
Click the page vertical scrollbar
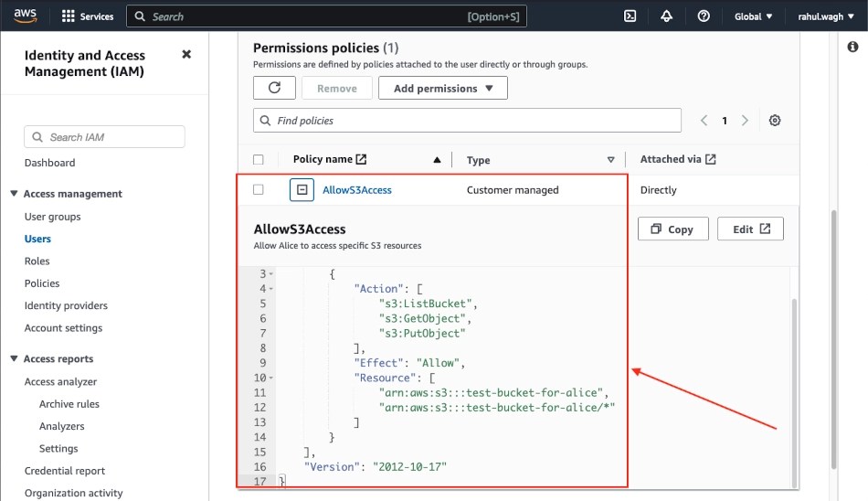[x=833, y=339]
